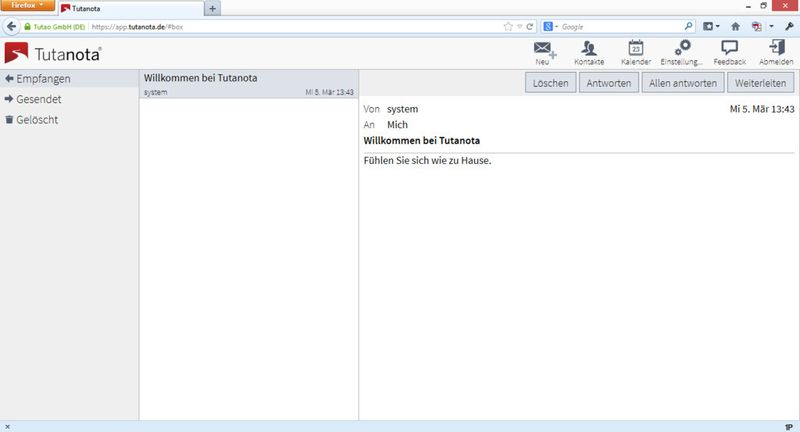Screen dimensions: 800x432
Task: Reload the page with refresh icon
Action: [530, 27]
